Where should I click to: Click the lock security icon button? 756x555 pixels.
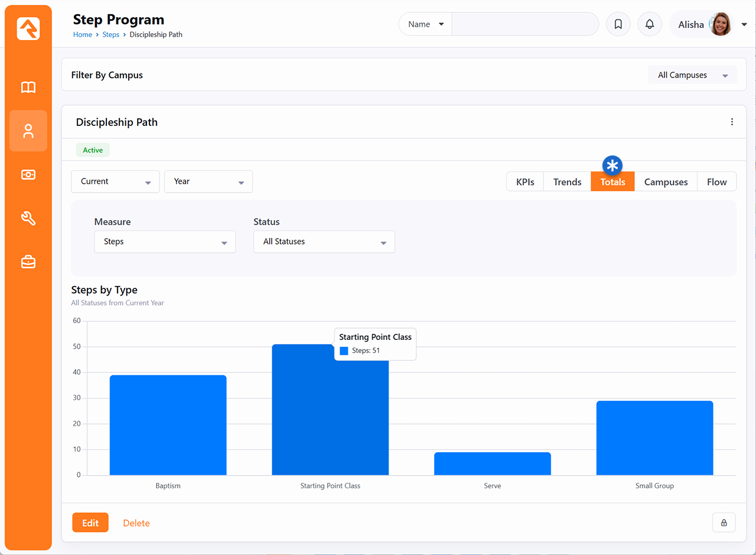724,522
